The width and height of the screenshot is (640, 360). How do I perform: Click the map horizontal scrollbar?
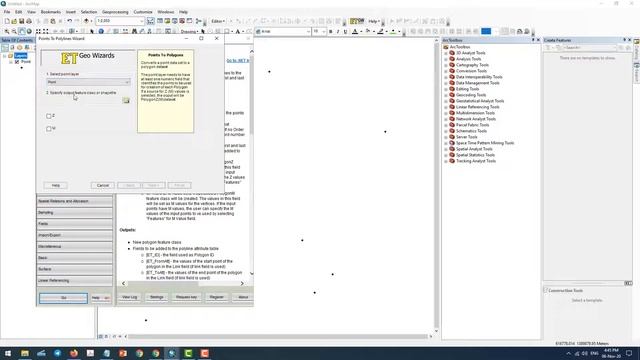[278, 336]
